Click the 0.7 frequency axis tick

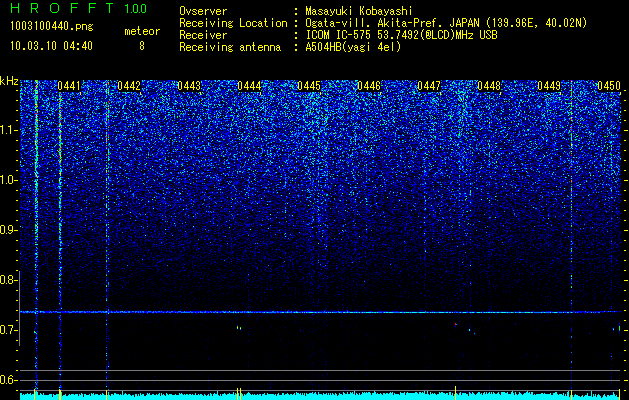click(x=8, y=330)
